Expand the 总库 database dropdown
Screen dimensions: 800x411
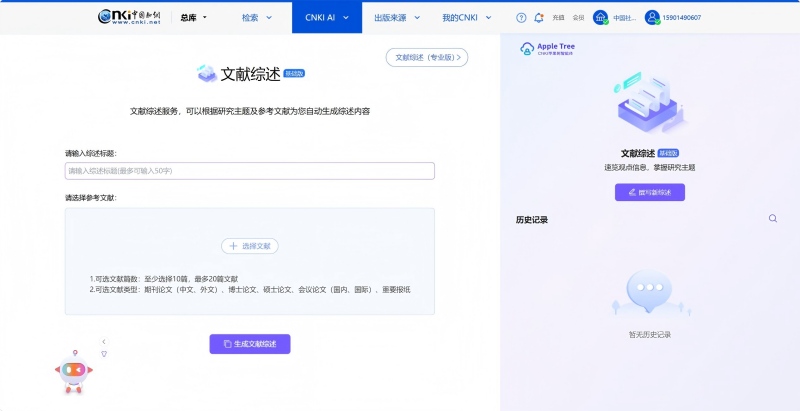tap(194, 18)
